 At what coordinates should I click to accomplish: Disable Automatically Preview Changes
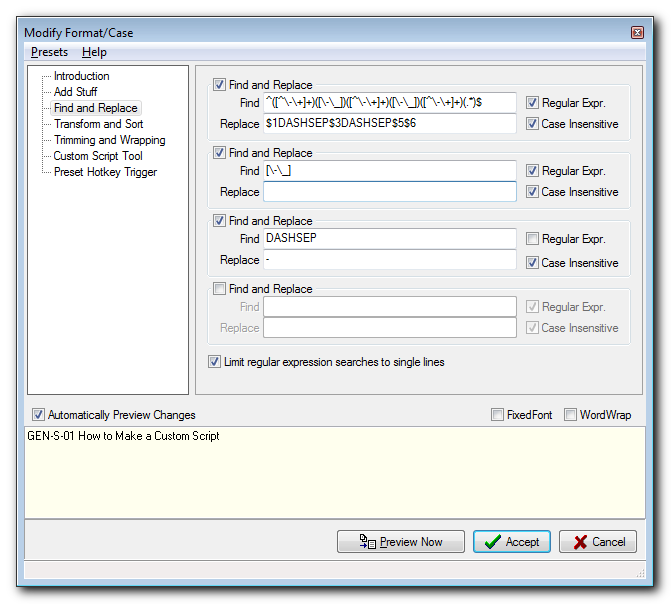point(39,415)
